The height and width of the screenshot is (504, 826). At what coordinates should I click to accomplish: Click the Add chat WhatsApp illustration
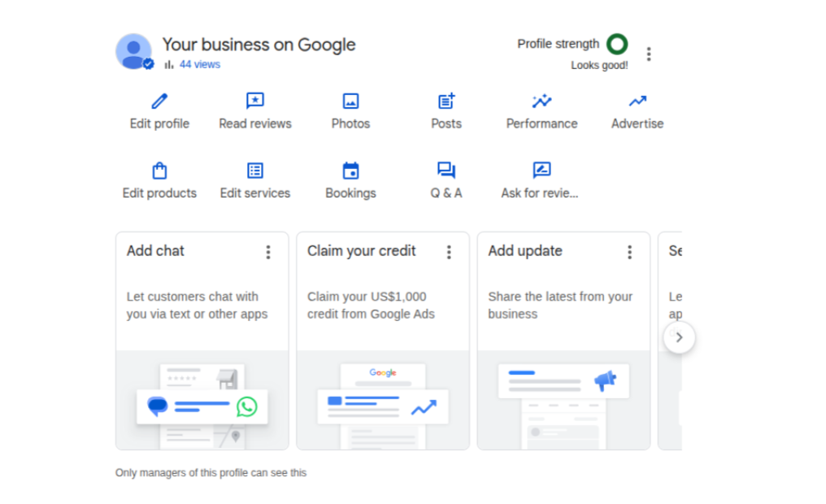(202, 400)
